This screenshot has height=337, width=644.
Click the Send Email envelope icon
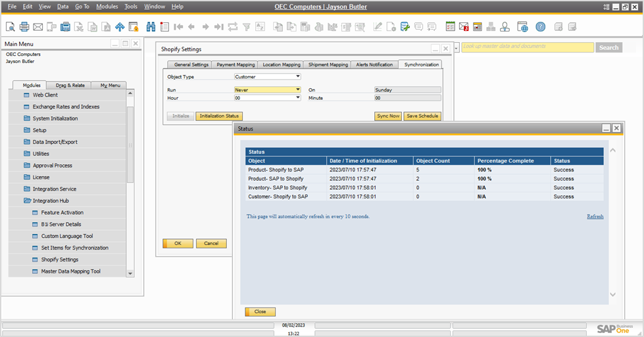pyautogui.click(x=37, y=27)
